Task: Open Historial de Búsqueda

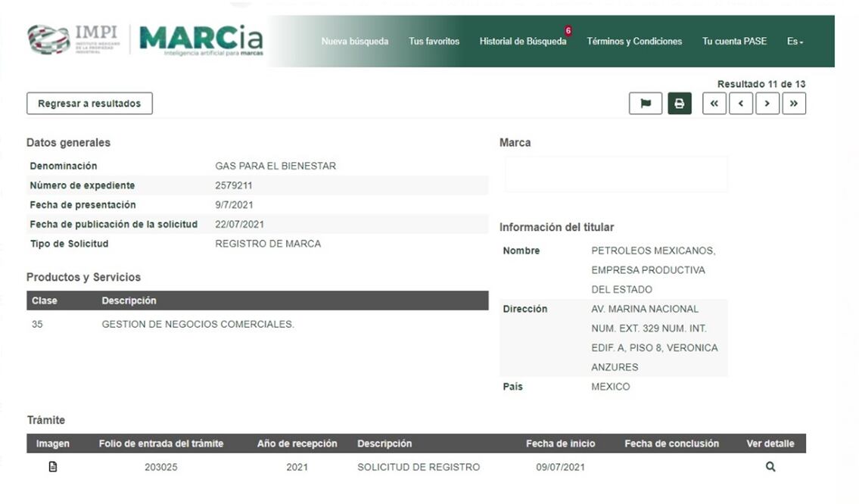Action: [x=522, y=42]
